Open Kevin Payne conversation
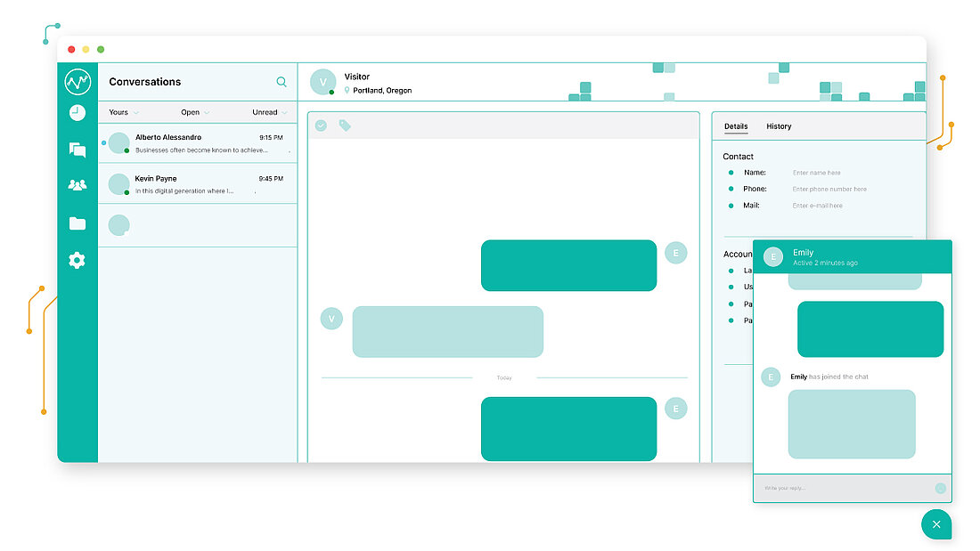980x551 pixels. click(198, 184)
